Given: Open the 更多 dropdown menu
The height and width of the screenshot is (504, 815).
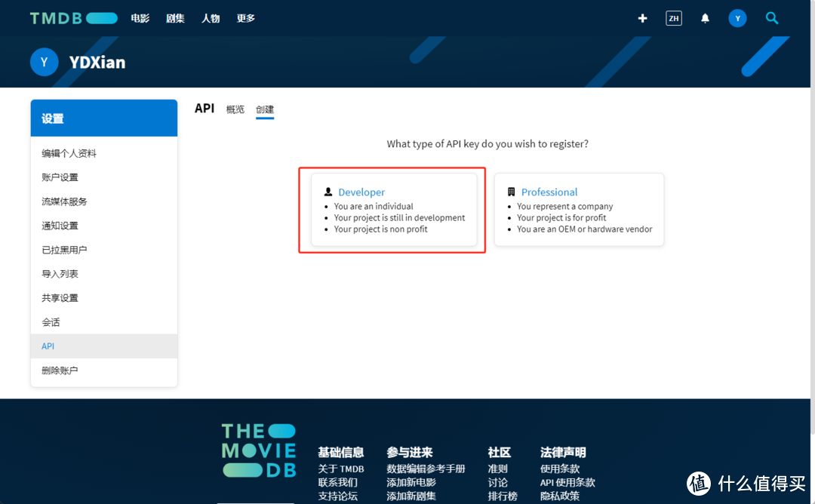Looking at the screenshot, I should pos(244,17).
